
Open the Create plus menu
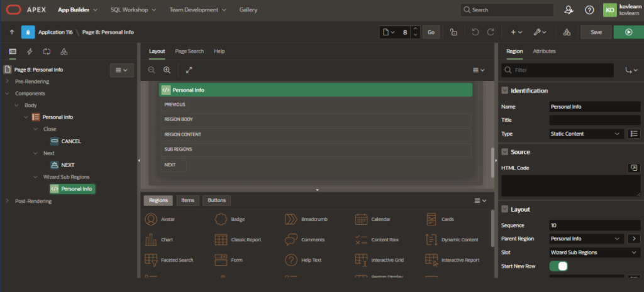(516, 32)
